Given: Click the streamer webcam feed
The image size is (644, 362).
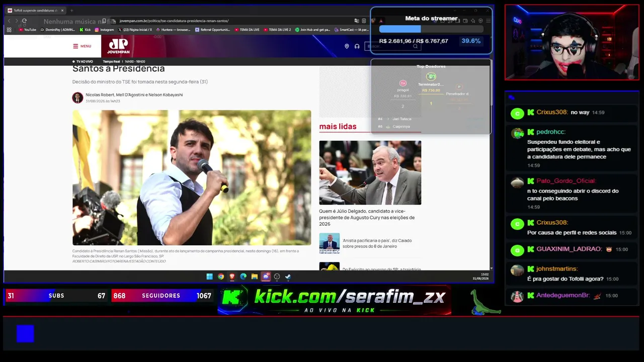Looking at the screenshot, I should 572,42.
